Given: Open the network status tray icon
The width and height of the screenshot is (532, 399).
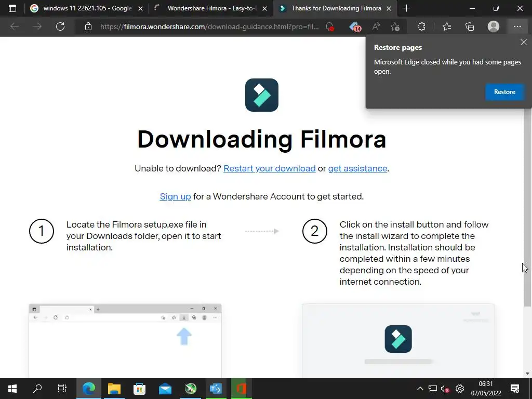Looking at the screenshot, I should [x=433, y=389].
